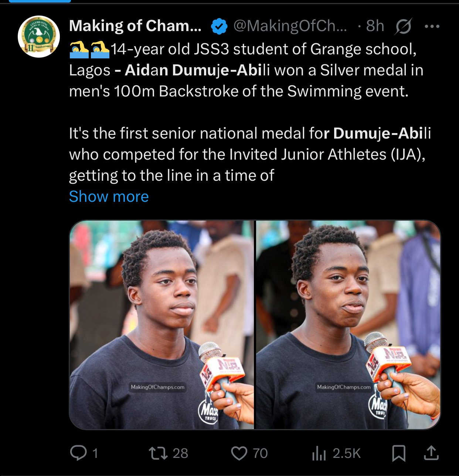Expand the tweet with Show more

pyautogui.click(x=109, y=197)
